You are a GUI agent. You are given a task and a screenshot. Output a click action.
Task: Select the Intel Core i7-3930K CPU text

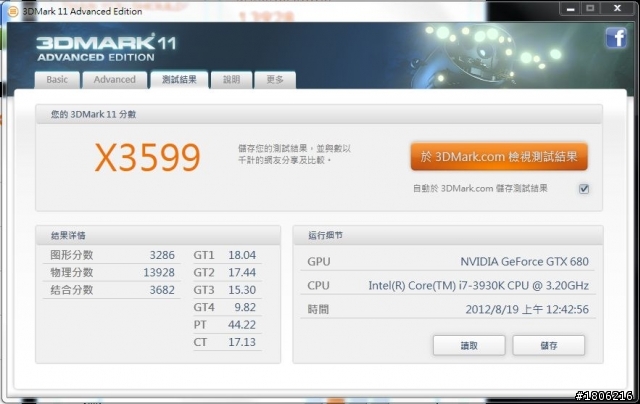click(x=478, y=285)
